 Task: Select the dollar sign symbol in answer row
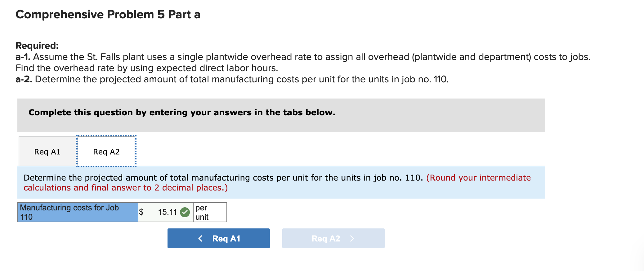(x=141, y=212)
